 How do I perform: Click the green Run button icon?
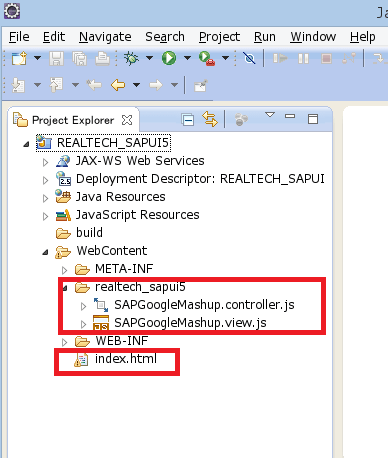point(169,58)
